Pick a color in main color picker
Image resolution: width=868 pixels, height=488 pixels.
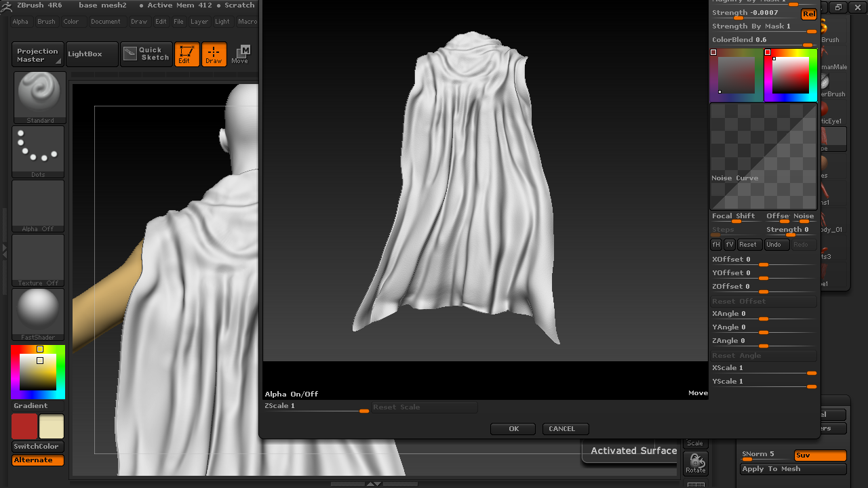click(38, 372)
